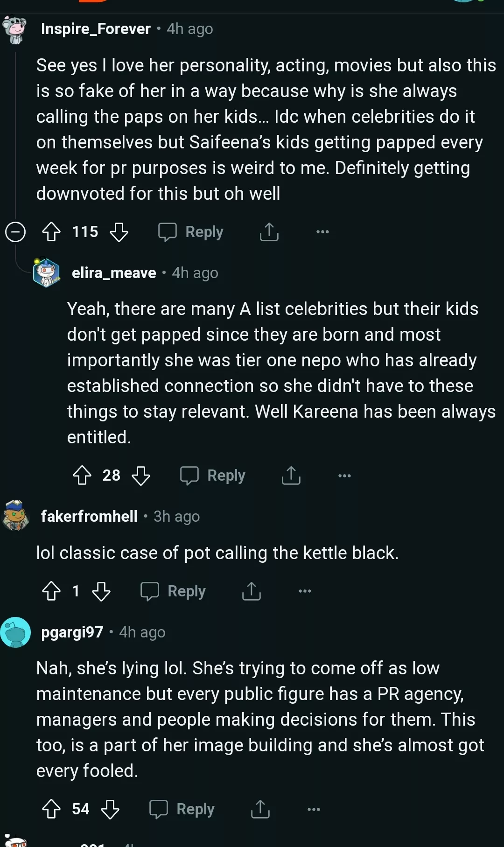Open the overflow menu on fakerfromhell's comment
The height and width of the screenshot is (847, 504).
click(x=304, y=591)
